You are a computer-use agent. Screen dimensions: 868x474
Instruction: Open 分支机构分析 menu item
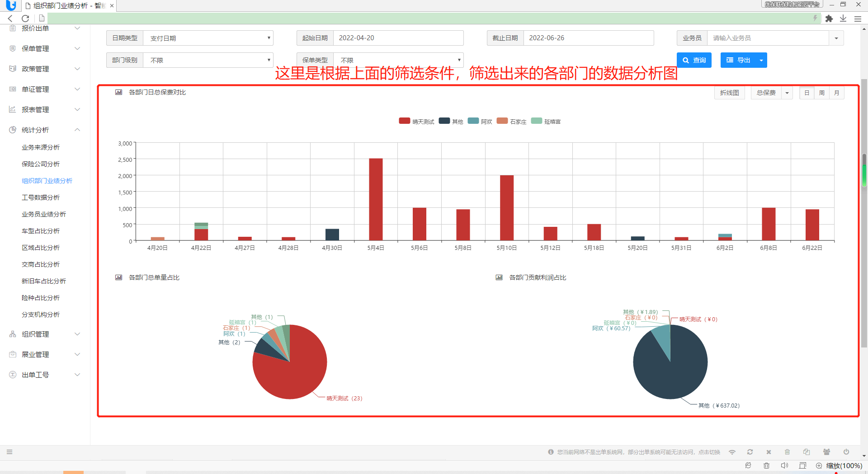pos(41,314)
